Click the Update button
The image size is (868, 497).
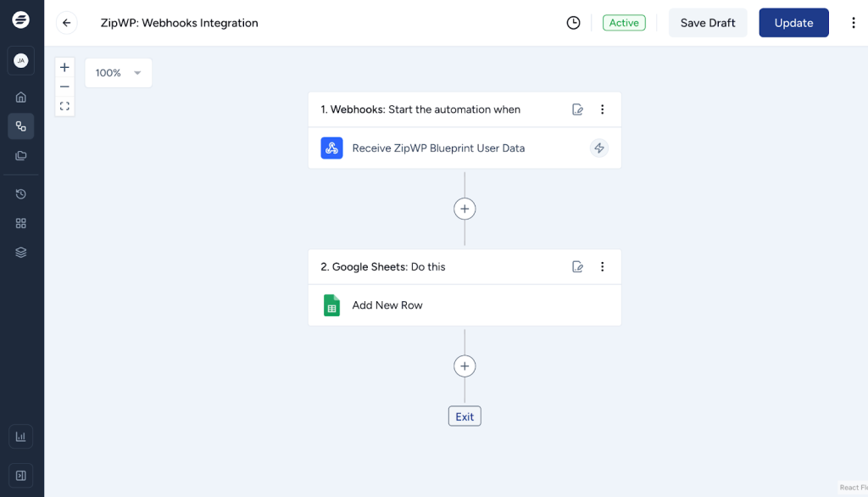pyautogui.click(x=793, y=23)
